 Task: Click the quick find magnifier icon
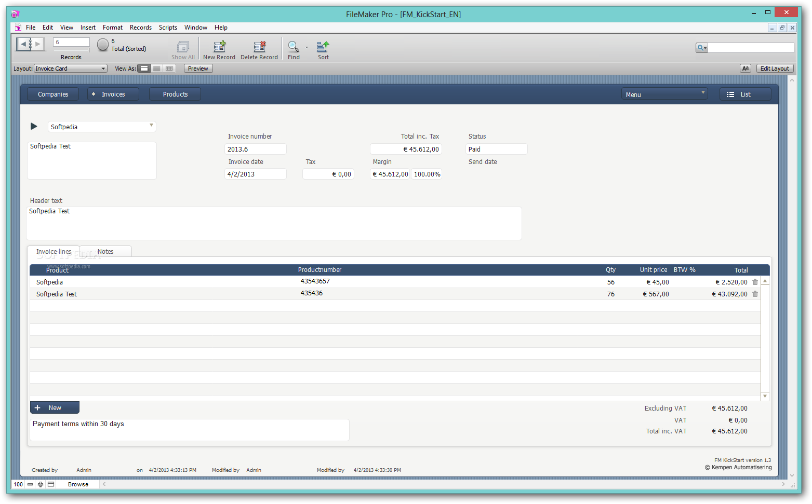point(702,48)
